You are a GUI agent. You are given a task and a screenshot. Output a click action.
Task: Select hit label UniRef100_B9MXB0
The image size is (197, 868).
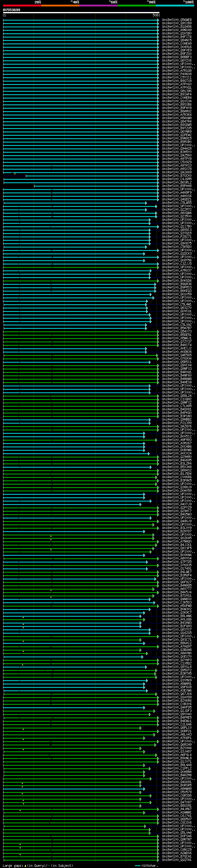177,142
